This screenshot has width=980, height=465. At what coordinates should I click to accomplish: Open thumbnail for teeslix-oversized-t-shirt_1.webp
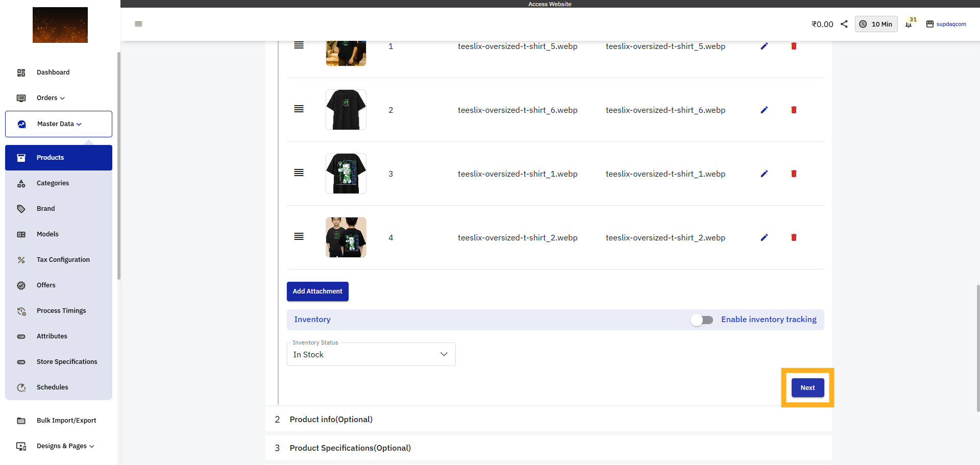pyautogui.click(x=346, y=174)
